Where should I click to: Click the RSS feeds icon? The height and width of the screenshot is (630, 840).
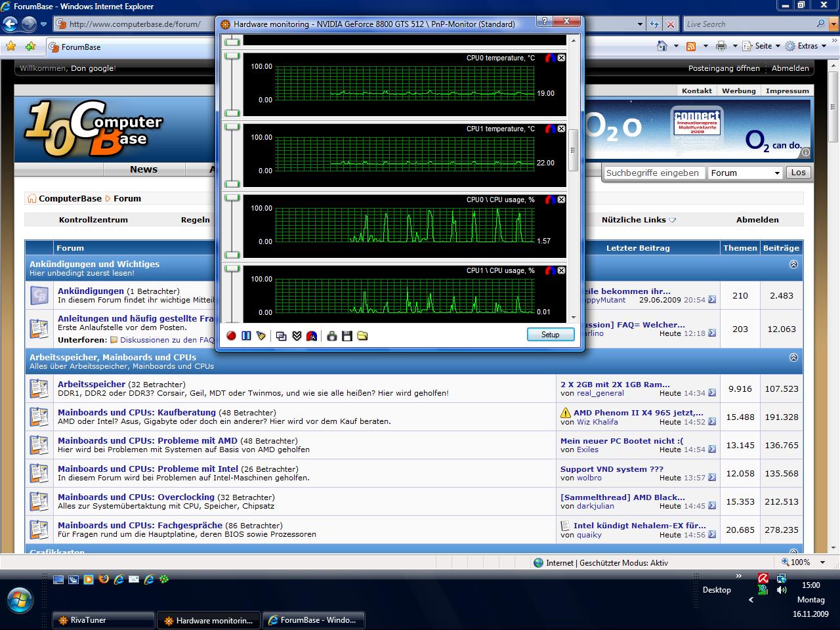[x=691, y=46]
